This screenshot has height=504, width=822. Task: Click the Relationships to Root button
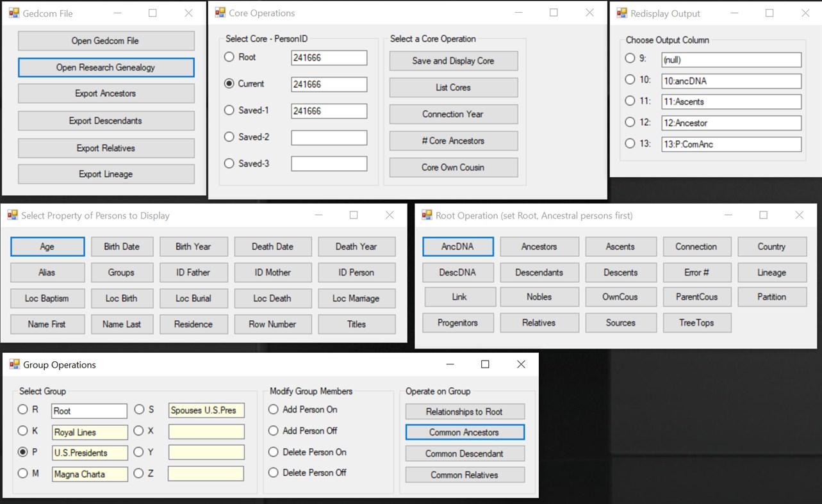tap(464, 411)
